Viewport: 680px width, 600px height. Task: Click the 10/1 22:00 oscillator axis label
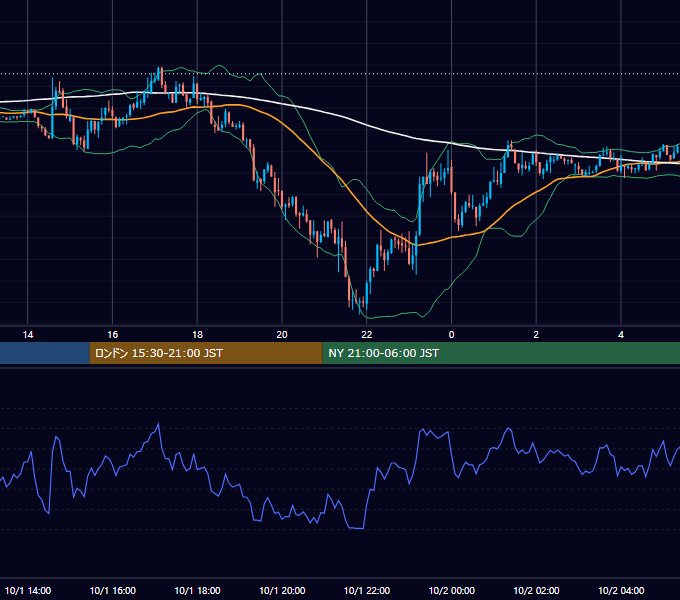pyautogui.click(x=367, y=590)
